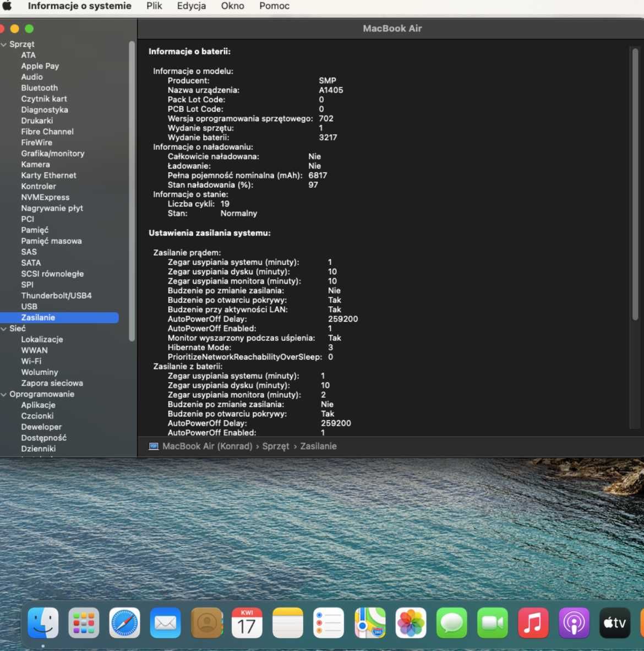This screenshot has height=651, width=644.
Task: Click the sidebar vertical scrollbar
Action: pos(132,191)
